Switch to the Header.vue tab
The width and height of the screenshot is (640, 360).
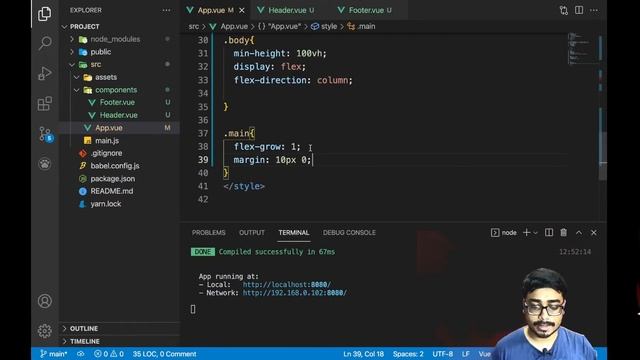click(x=287, y=10)
